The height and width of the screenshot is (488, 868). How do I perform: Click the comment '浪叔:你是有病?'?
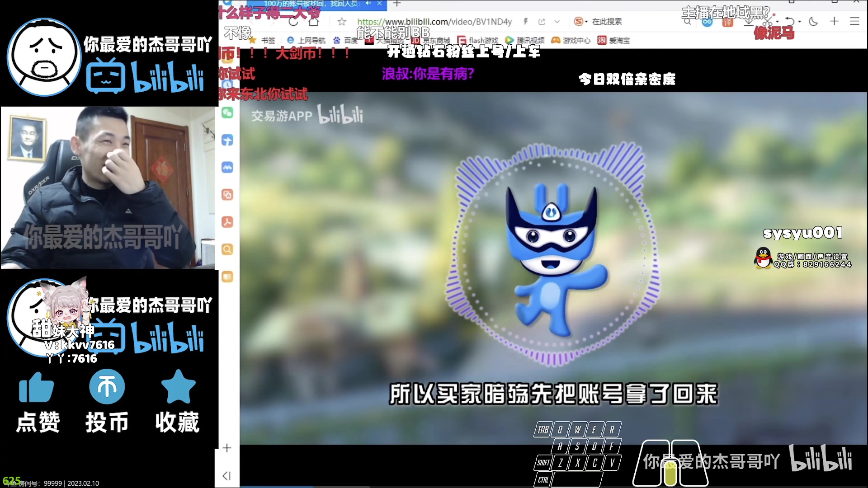[x=428, y=74]
